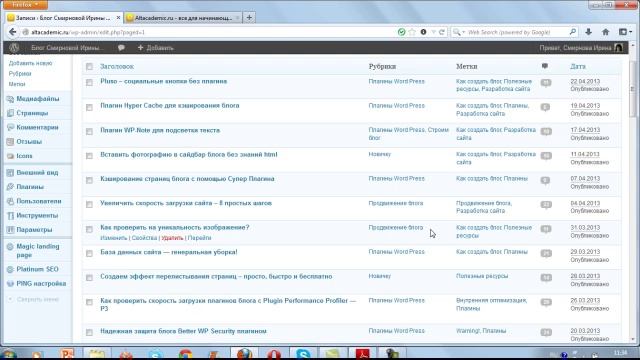Click comment count bubble for Pluso post
640x360 pixels.
coord(546,83)
